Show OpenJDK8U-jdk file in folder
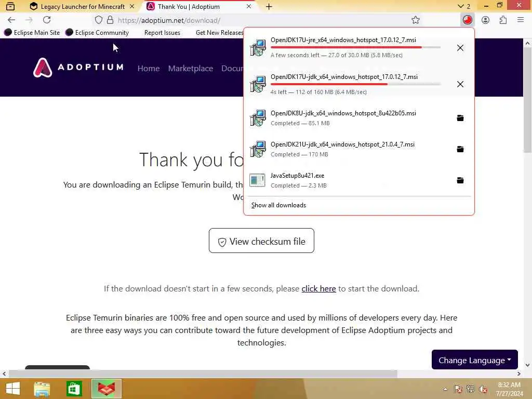Image resolution: width=532 pixels, height=399 pixels. tap(460, 118)
